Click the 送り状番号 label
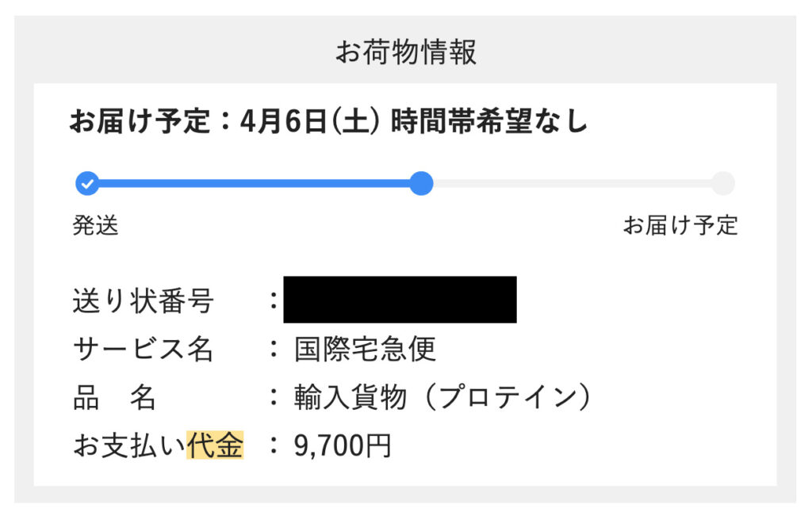This screenshot has height=516, width=812. (144, 301)
